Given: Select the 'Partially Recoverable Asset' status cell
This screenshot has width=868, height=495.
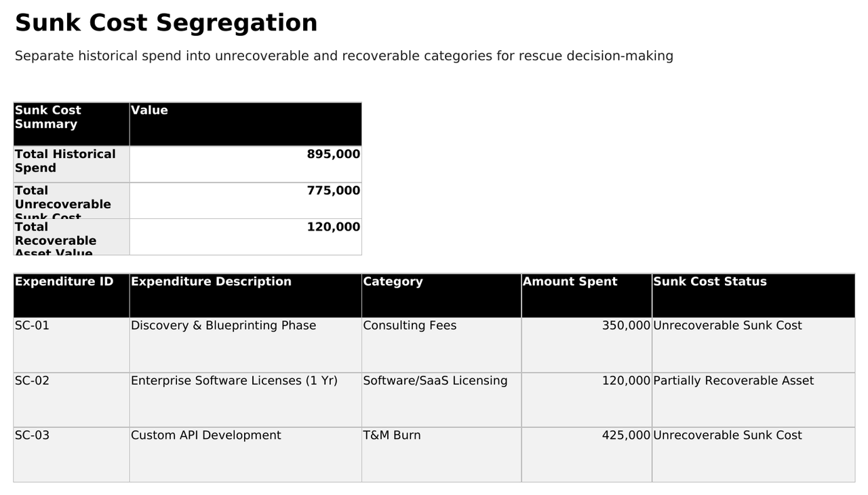Looking at the screenshot, I should 753,400.
